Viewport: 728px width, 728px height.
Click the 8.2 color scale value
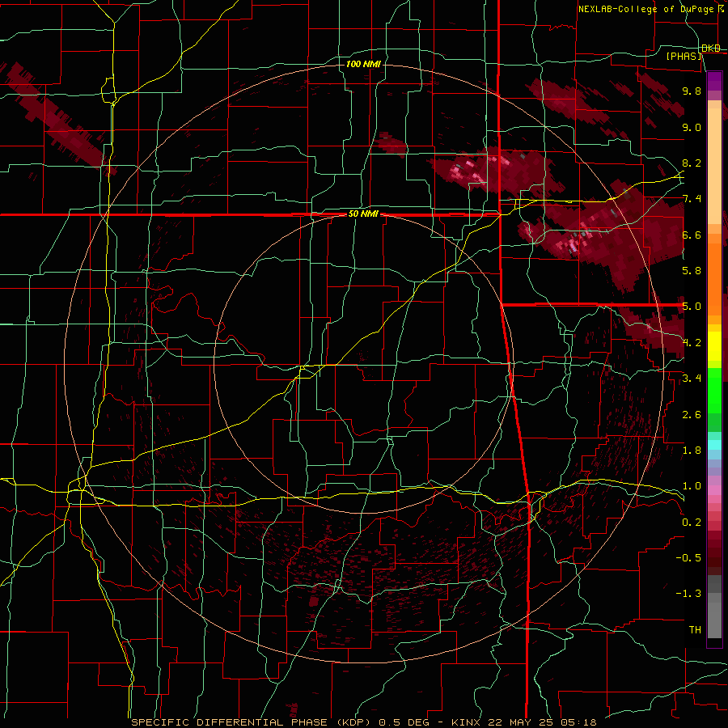click(x=692, y=163)
